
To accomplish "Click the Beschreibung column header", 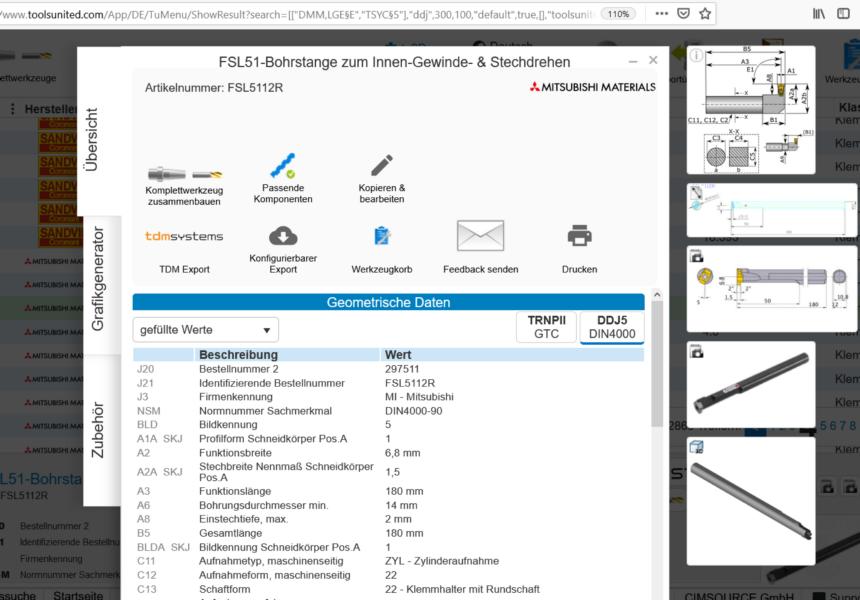I will tap(239, 355).
